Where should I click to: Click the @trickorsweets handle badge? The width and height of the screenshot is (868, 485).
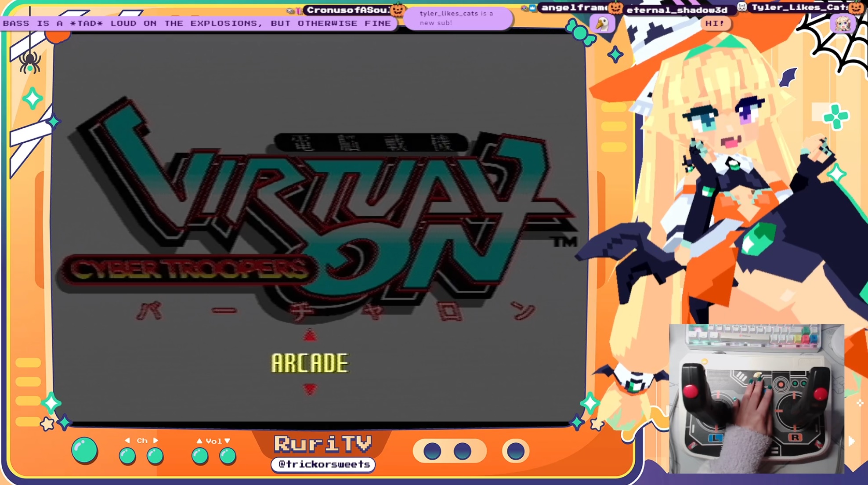pyautogui.click(x=323, y=464)
